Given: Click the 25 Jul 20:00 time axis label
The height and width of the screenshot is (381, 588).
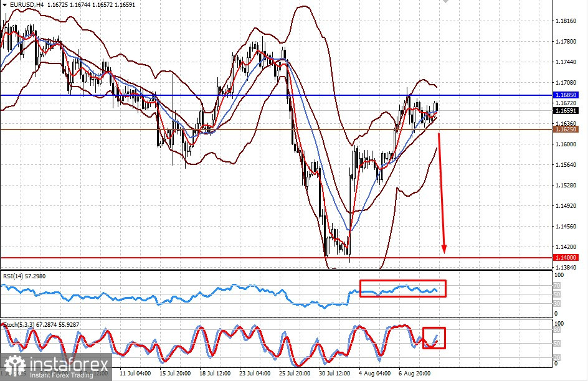Looking at the screenshot, I should [x=295, y=374].
